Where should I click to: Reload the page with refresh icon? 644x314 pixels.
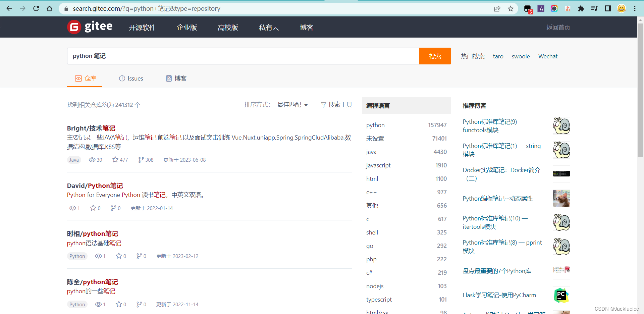tap(36, 8)
